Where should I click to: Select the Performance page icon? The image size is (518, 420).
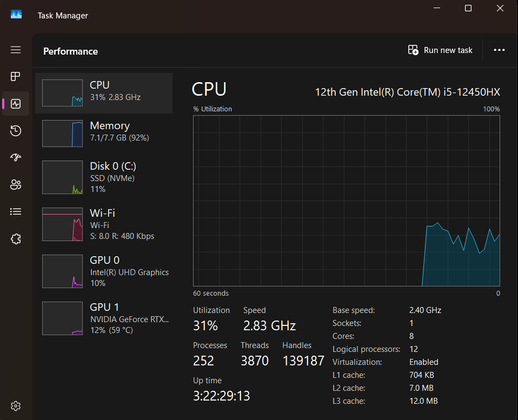16,104
